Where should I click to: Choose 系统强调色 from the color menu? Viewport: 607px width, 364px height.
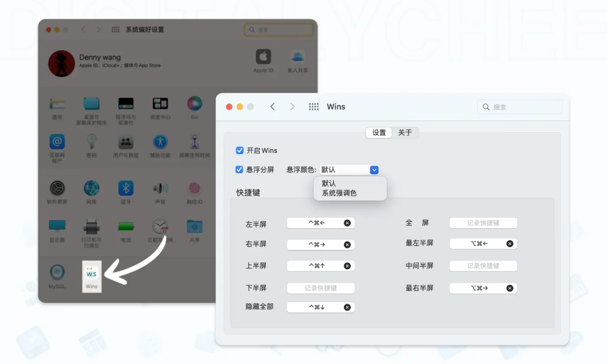[339, 193]
